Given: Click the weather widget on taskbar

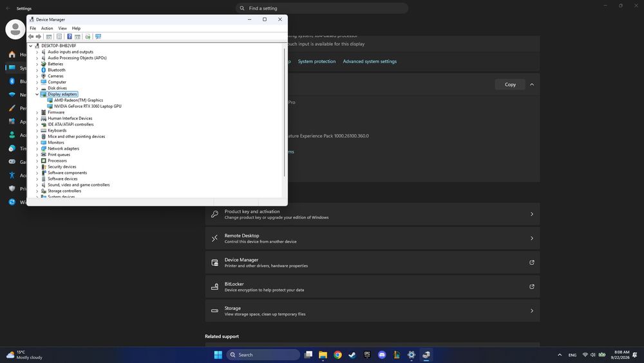Looking at the screenshot, I should 24,355.
